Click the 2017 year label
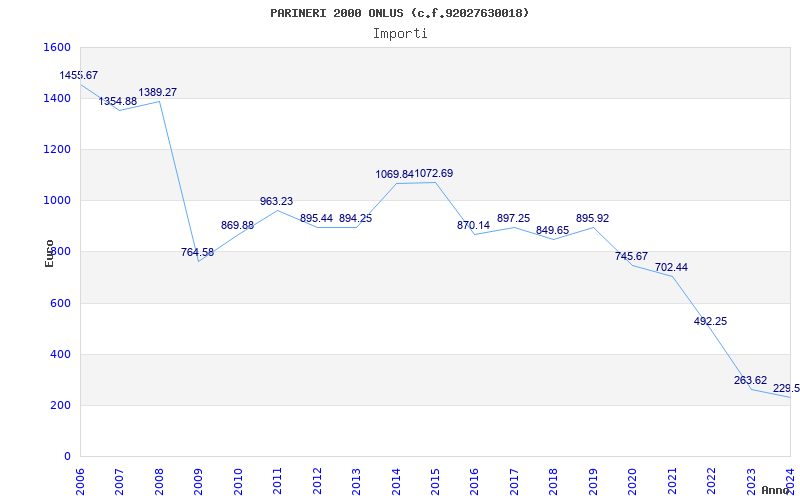Screen dimensions: 800x500 pos(514,482)
